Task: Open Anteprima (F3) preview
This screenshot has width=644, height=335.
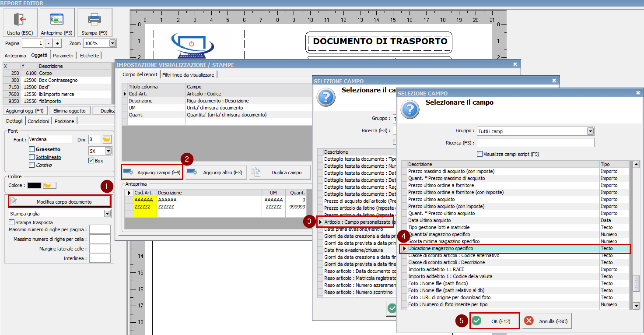Action: coord(56,23)
